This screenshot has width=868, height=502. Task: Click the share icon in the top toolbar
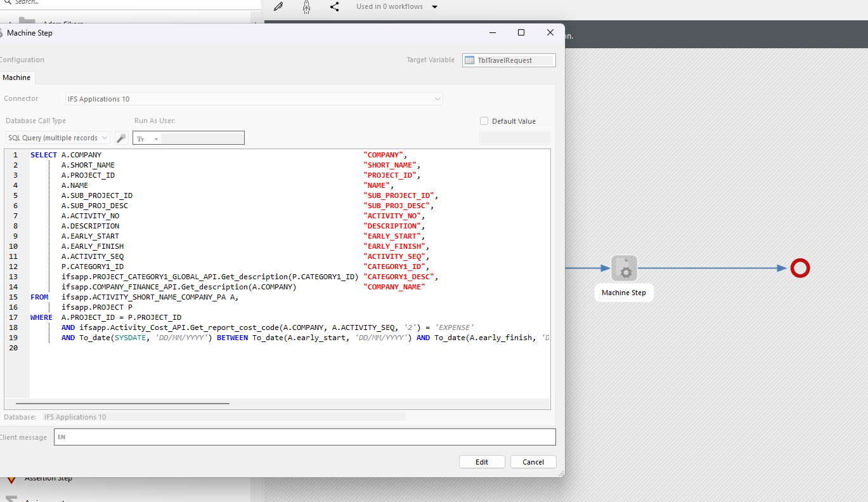tap(334, 7)
